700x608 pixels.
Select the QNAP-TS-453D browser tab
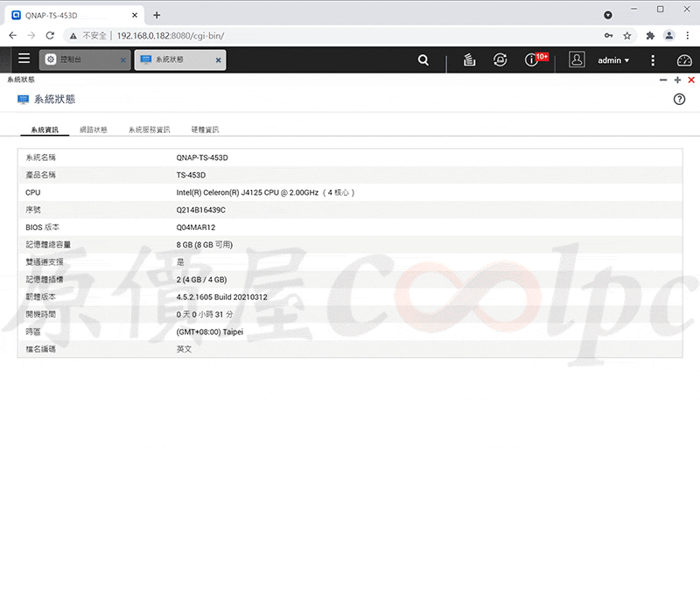click(74, 15)
